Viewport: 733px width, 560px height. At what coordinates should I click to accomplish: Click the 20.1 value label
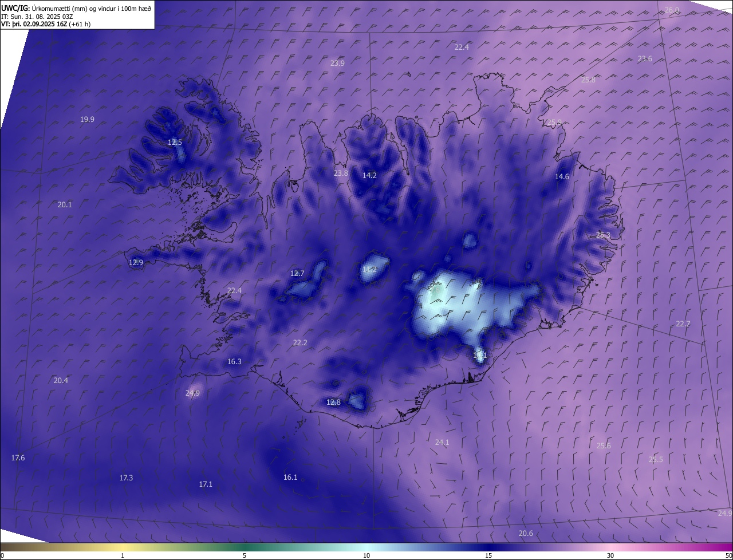tap(65, 204)
